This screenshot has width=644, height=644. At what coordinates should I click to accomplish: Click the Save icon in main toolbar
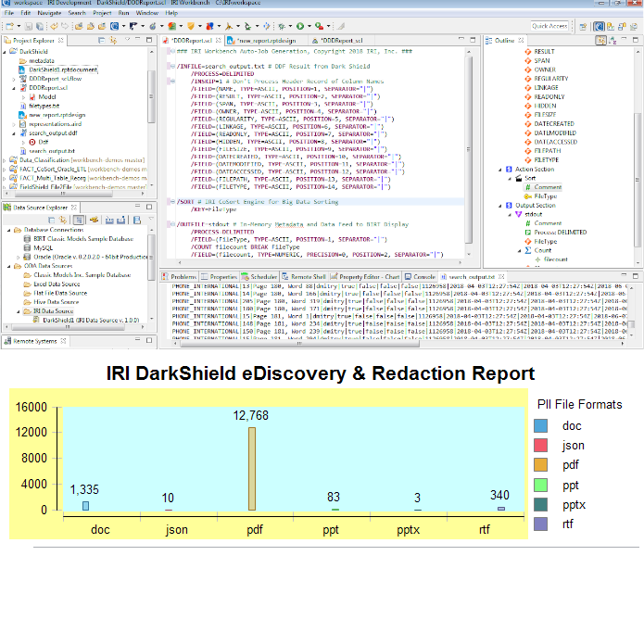tap(29, 26)
